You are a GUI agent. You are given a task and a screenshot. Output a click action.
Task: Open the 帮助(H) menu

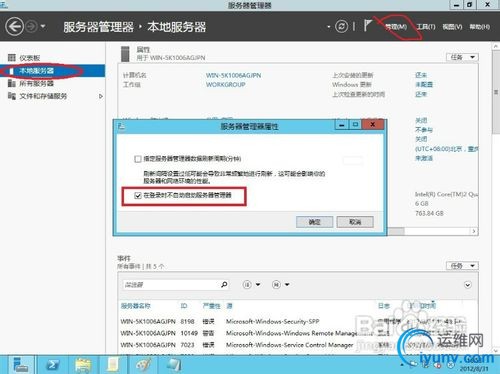pyautogui.click(x=480, y=27)
